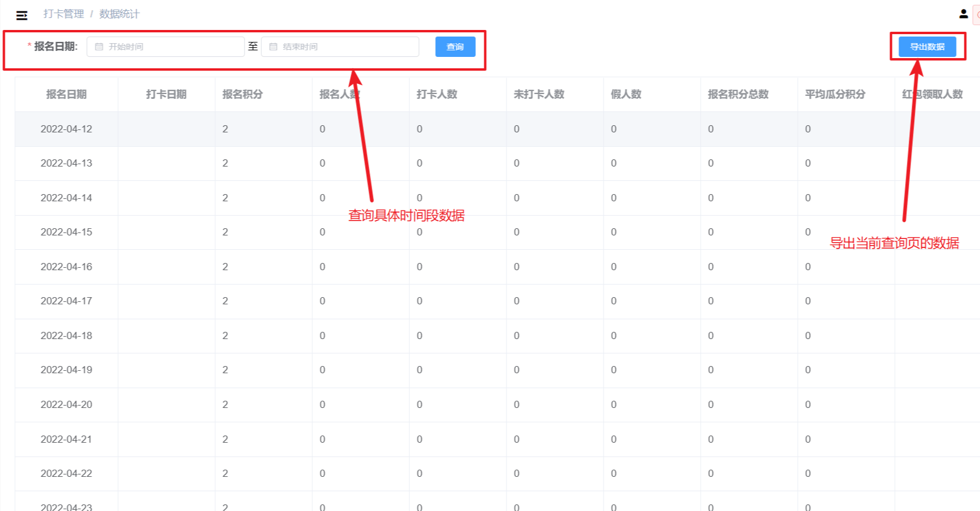The width and height of the screenshot is (980, 511).
Task: Select the 未打卡人数 column header
Action: click(539, 94)
